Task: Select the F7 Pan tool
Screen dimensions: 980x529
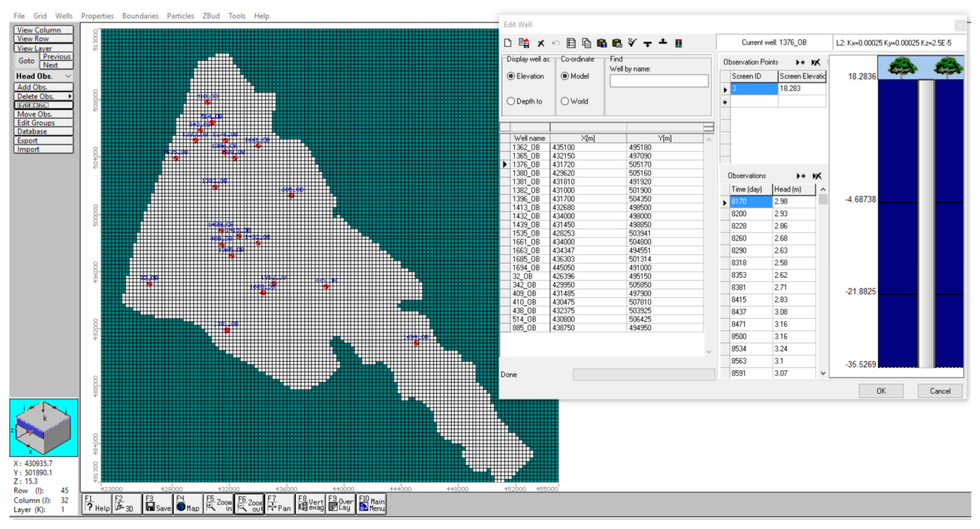Action: [x=279, y=504]
